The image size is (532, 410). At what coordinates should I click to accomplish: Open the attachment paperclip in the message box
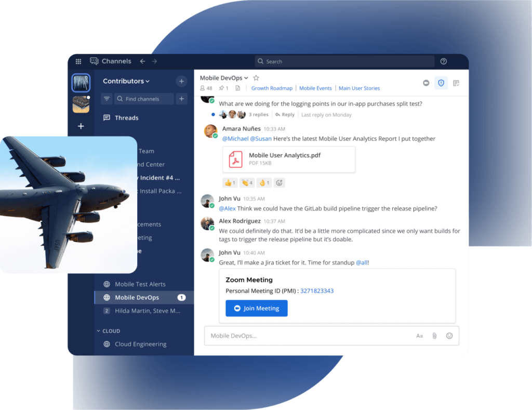434,336
